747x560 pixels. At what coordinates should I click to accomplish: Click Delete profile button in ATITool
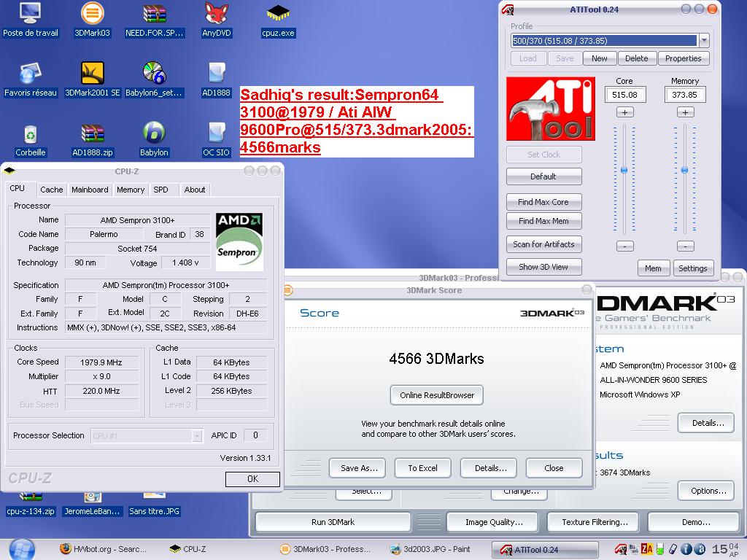[x=636, y=58]
